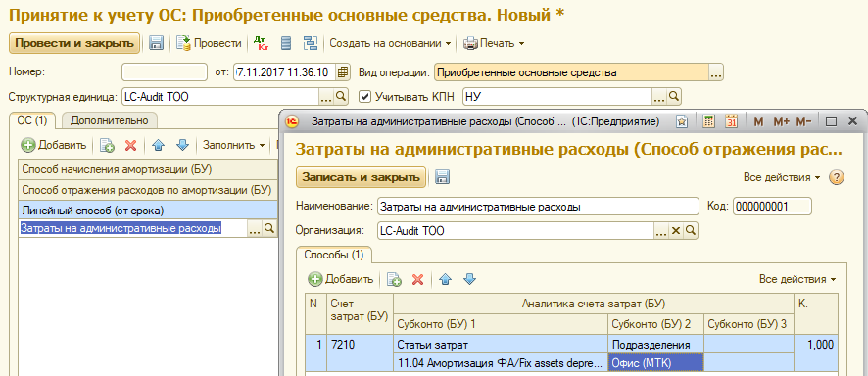
Task: Click the Подразделения cell
Action: coord(656,345)
